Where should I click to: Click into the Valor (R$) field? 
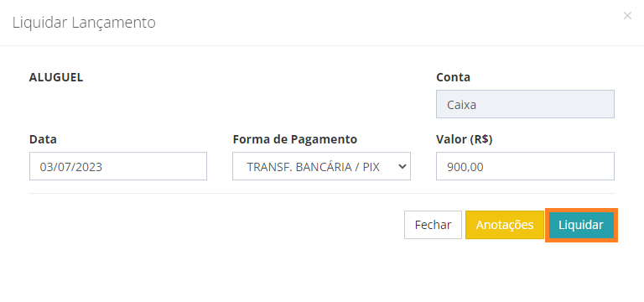525,166
